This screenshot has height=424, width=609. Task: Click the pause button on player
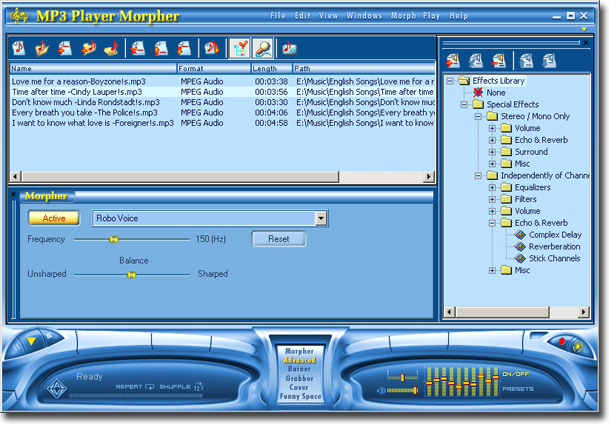tap(17, 347)
